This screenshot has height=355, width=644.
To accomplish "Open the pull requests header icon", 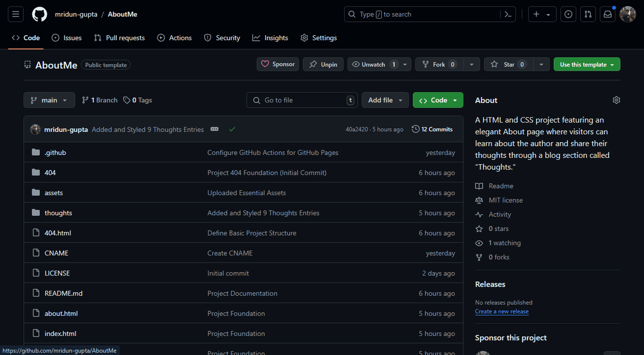I will click(x=588, y=15).
